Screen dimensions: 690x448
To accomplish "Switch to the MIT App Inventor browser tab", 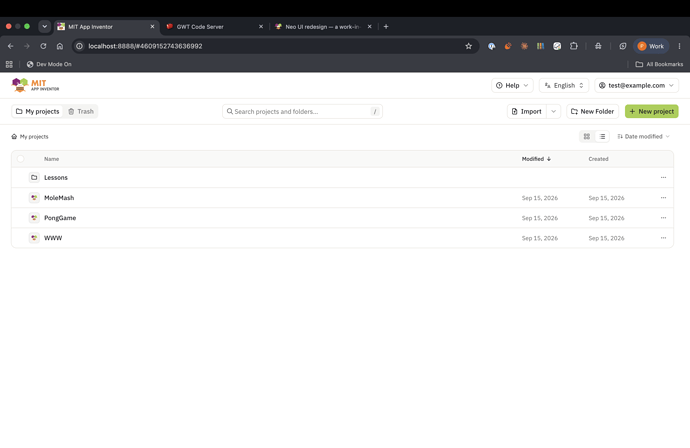I will 106,26.
